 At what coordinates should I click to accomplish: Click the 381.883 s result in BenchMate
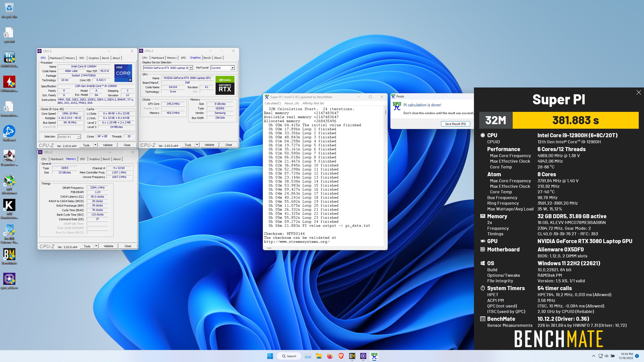576,120
